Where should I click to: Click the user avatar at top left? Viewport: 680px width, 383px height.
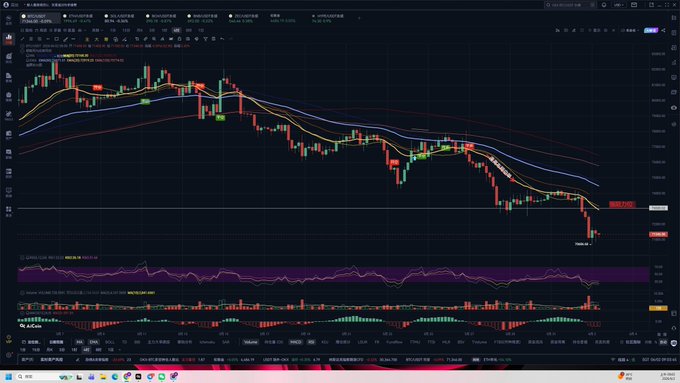tap(6, 4)
